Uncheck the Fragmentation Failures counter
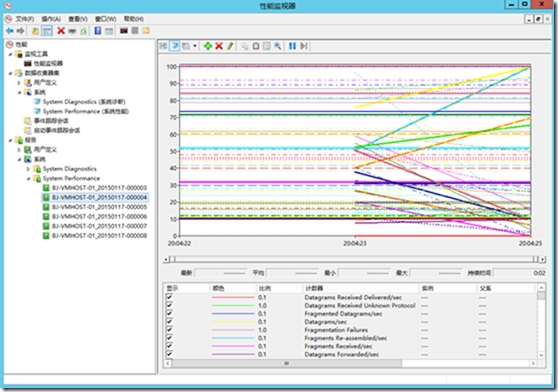 [x=169, y=330]
